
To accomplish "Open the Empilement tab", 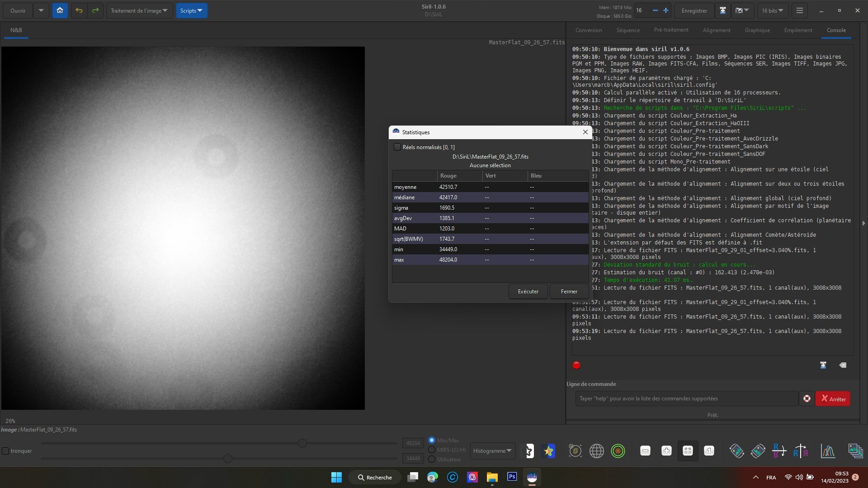I will click(798, 30).
